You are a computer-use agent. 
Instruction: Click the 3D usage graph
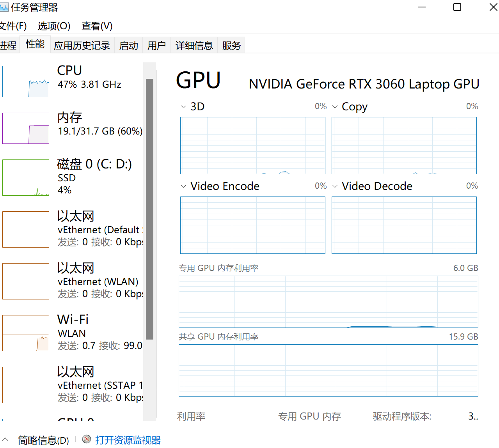point(253,146)
